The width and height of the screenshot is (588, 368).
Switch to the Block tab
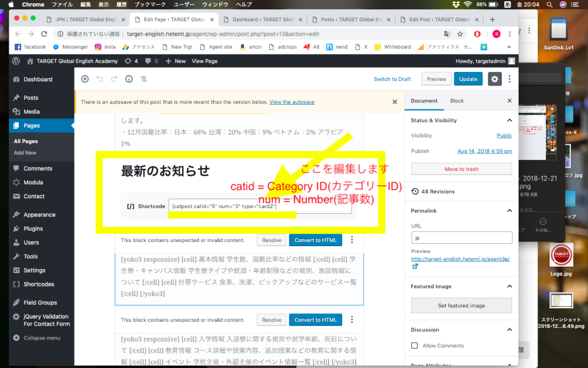click(x=457, y=101)
